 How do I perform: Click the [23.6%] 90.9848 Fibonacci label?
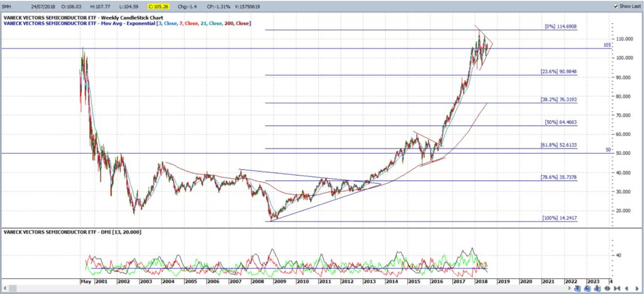pyautogui.click(x=558, y=72)
